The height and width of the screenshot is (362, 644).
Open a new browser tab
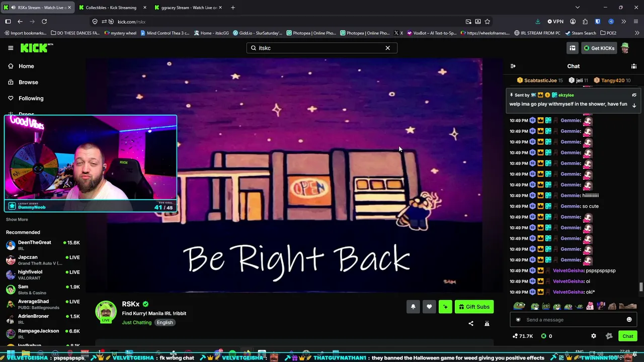point(232,8)
